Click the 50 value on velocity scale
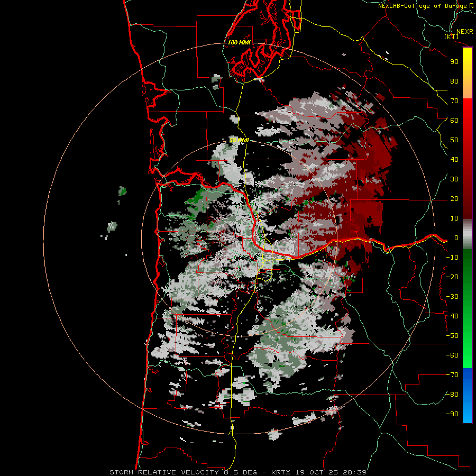 pos(454,140)
